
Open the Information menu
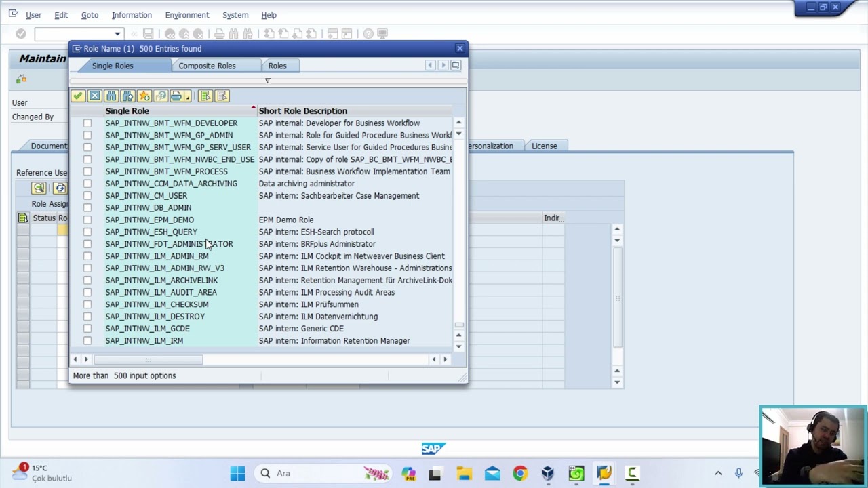132,15
